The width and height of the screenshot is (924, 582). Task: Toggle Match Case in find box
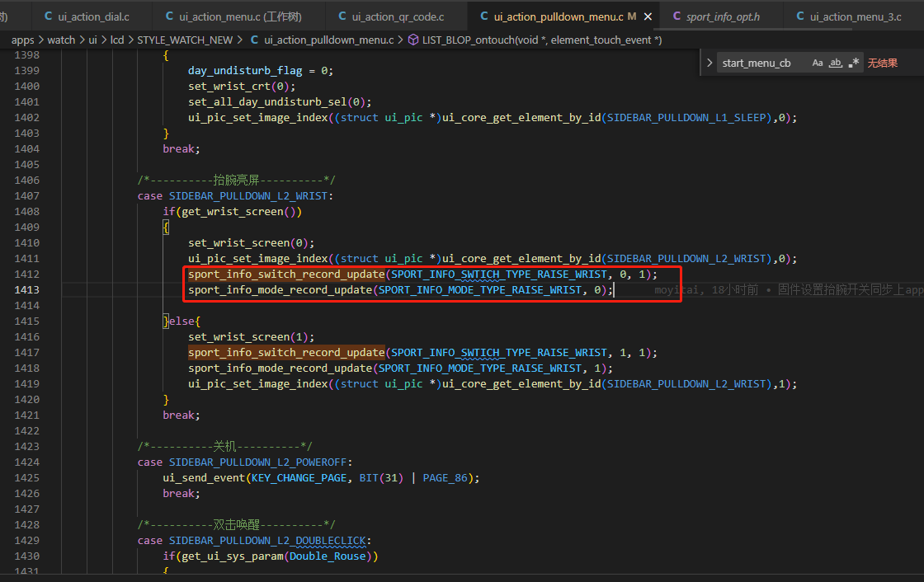pos(817,63)
